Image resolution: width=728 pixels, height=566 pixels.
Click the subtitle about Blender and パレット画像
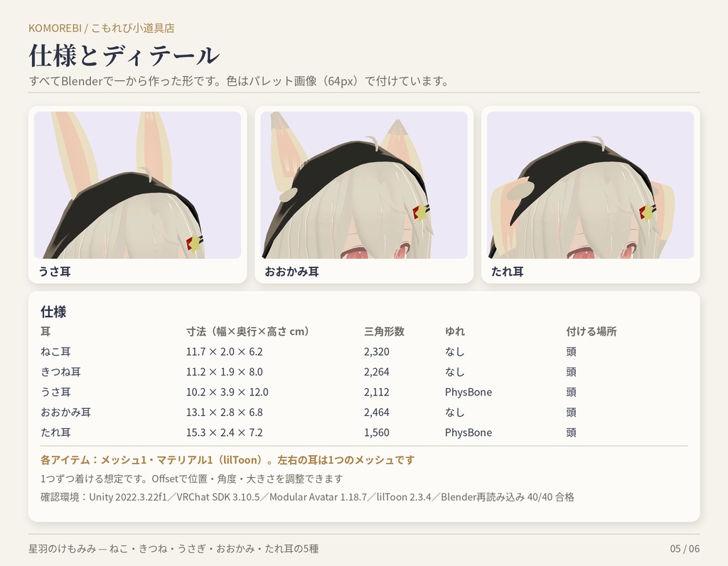[240, 81]
